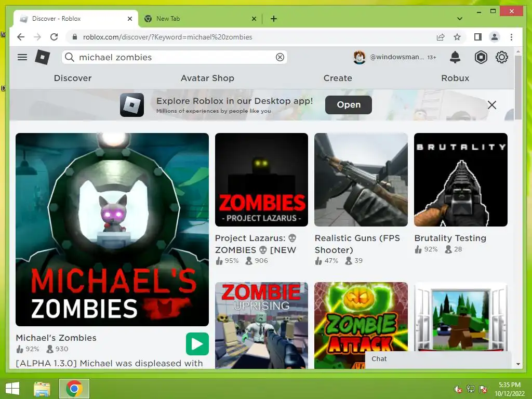Screen dimensions: 532x399
Task: Click the page scrollbar down arrow
Action: (x=518, y=364)
